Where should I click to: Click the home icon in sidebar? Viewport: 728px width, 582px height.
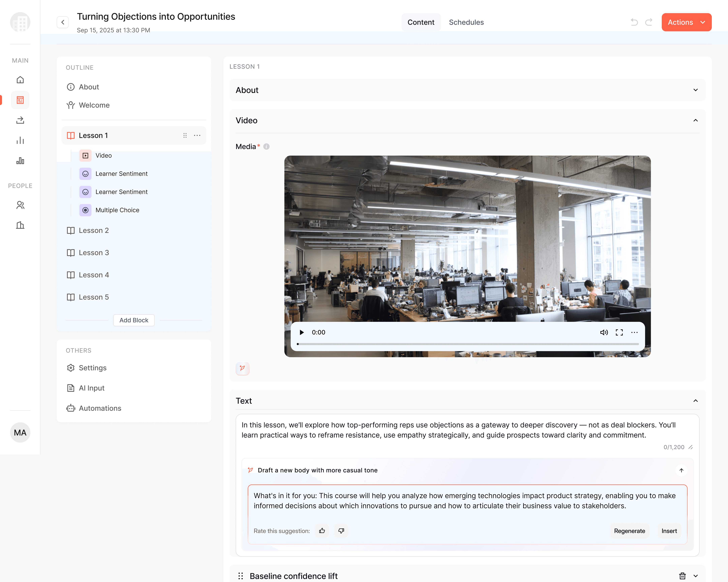(20, 80)
